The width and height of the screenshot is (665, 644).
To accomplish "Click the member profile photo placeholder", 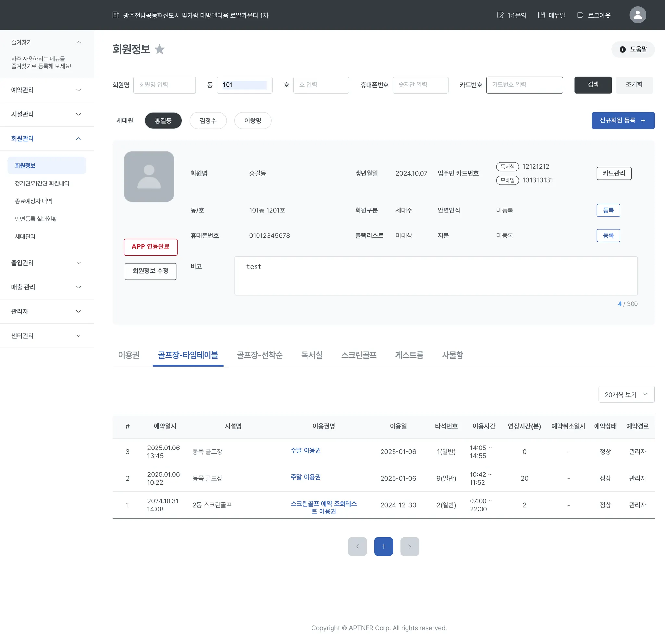I will 149,176.
